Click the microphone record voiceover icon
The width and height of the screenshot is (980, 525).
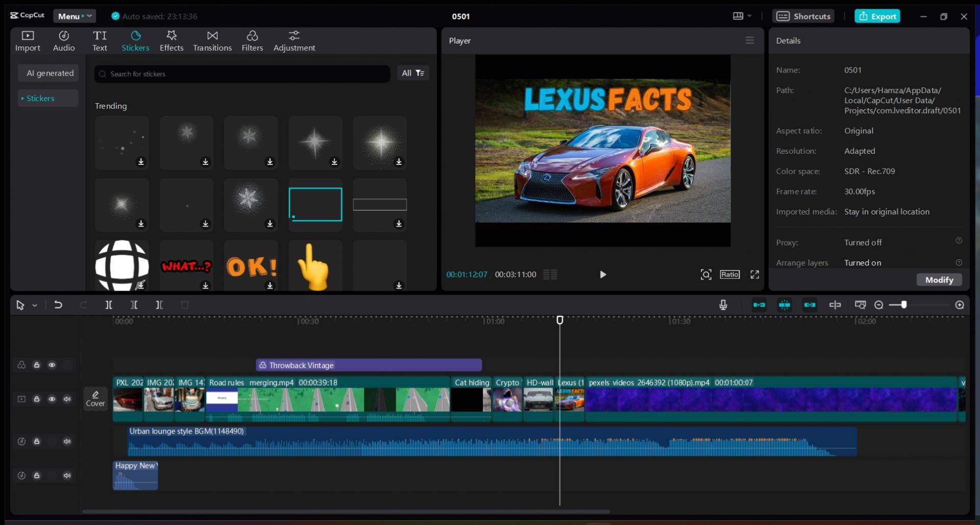[x=723, y=305]
